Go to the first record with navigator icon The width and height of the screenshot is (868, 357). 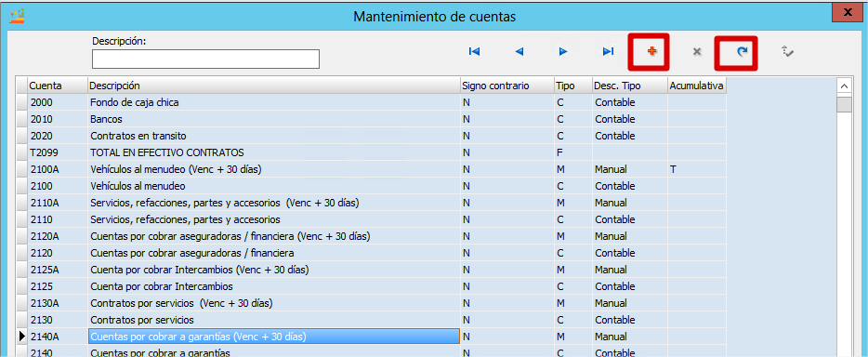[x=474, y=51]
